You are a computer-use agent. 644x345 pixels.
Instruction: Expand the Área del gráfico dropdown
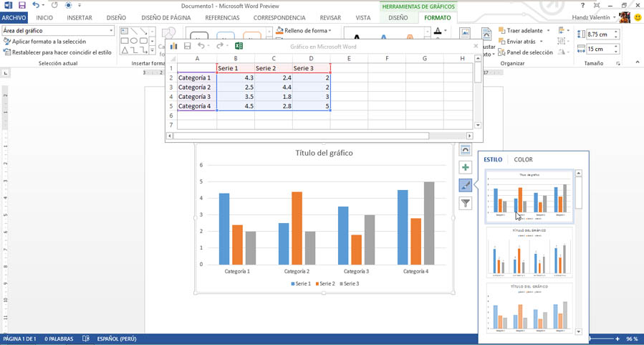click(x=111, y=31)
